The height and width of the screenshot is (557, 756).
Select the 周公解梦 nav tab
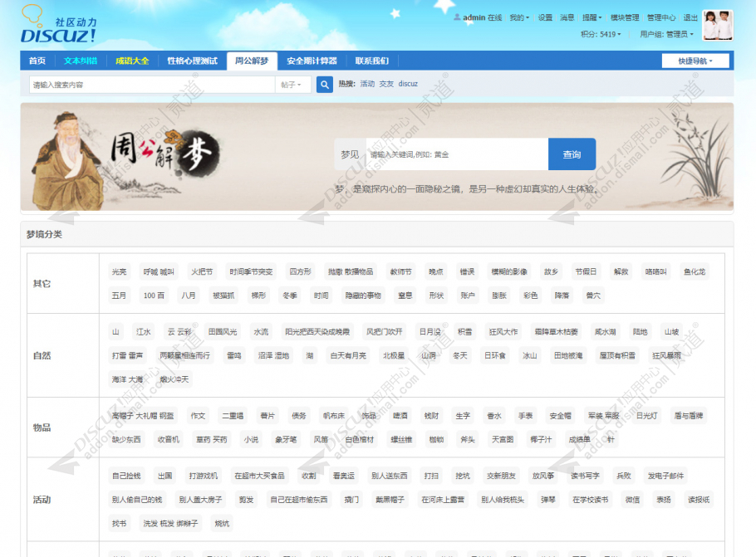tap(252, 61)
